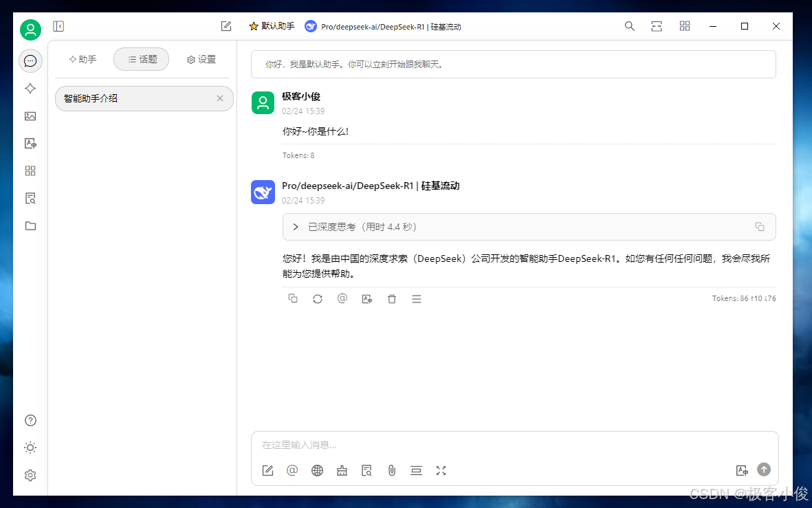The width and height of the screenshot is (812, 508).
Task: Copy the thinking content via its copy icon
Action: (760, 227)
